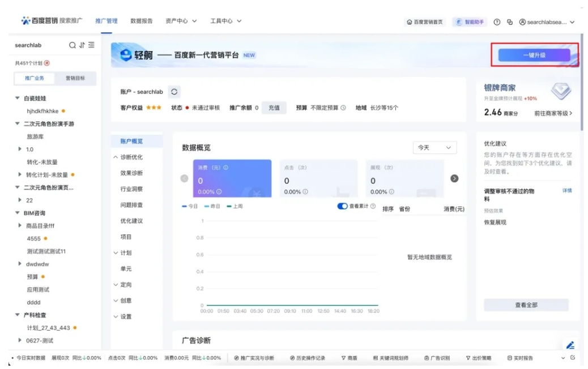Open the searchlabsea... account dropdown
The width and height of the screenshot is (588, 369).
547,22
